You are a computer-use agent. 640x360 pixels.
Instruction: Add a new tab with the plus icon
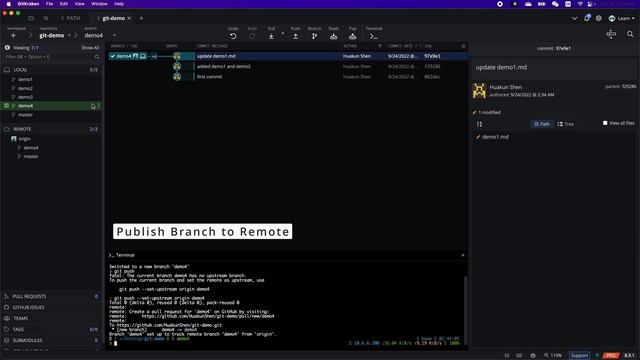tap(141, 18)
